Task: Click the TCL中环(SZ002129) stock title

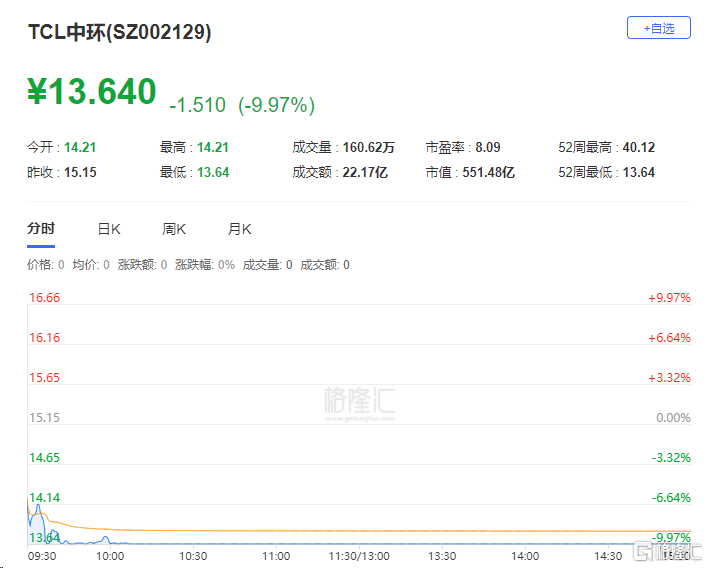Action: (119, 32)
